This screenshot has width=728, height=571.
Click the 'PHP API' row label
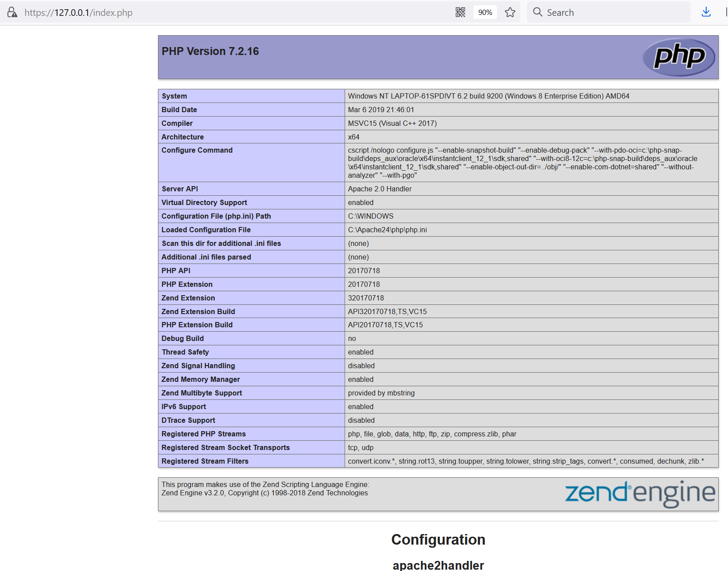(176, 271)
